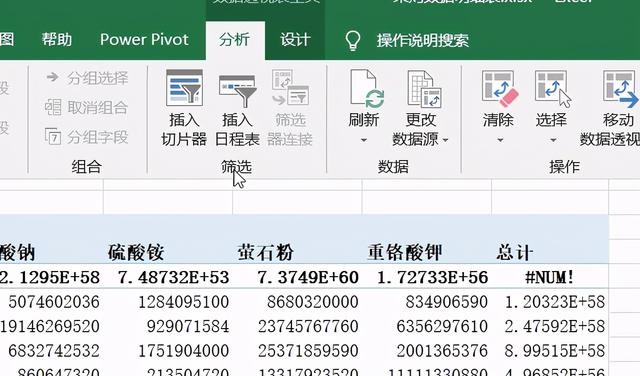Click the Insert Timeline (插入日程表) icon

[x=237, y=91]
